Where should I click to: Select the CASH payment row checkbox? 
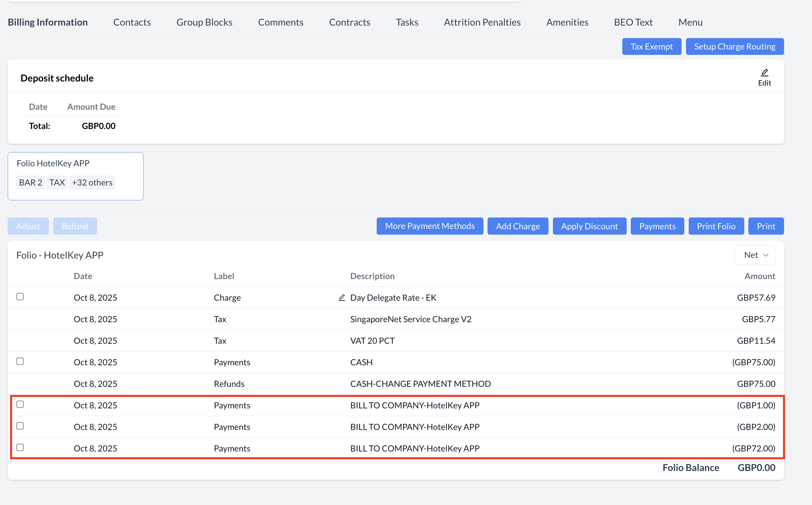(20, 361)
